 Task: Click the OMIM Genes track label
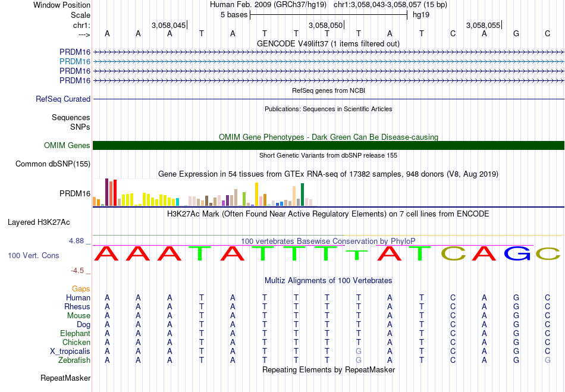pos(67,146)
